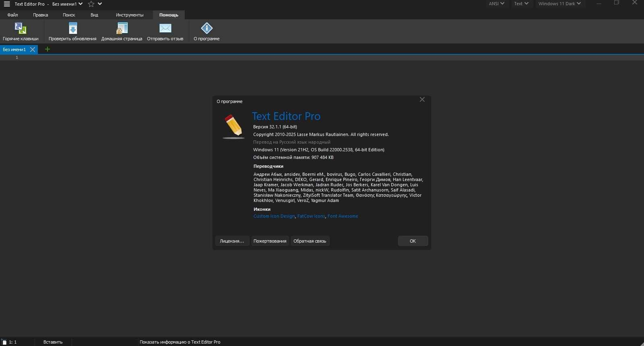Maximize the Text Editor Pro window

(x=617, y=3)
